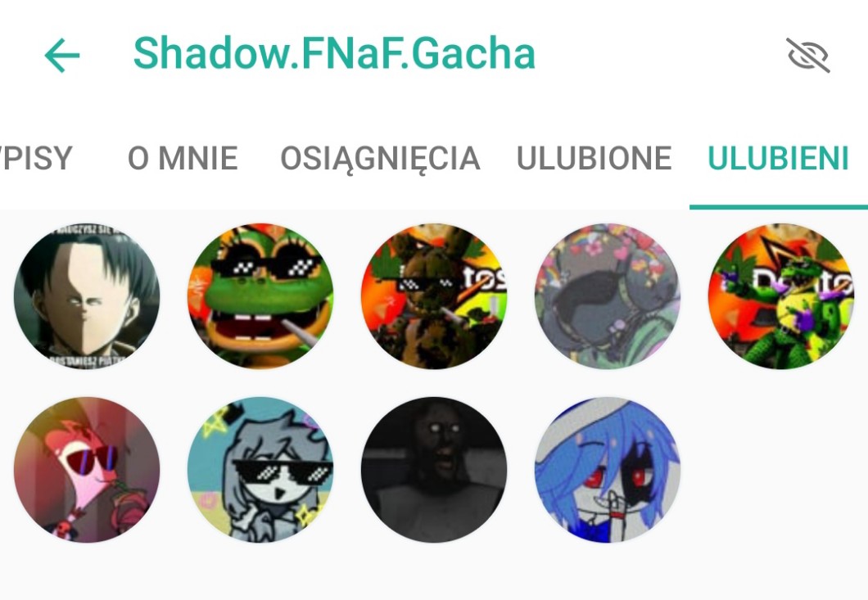Open the Springtrap with sunglasses avatar
The height and width of the screenshot is (600, 868).
434,296
